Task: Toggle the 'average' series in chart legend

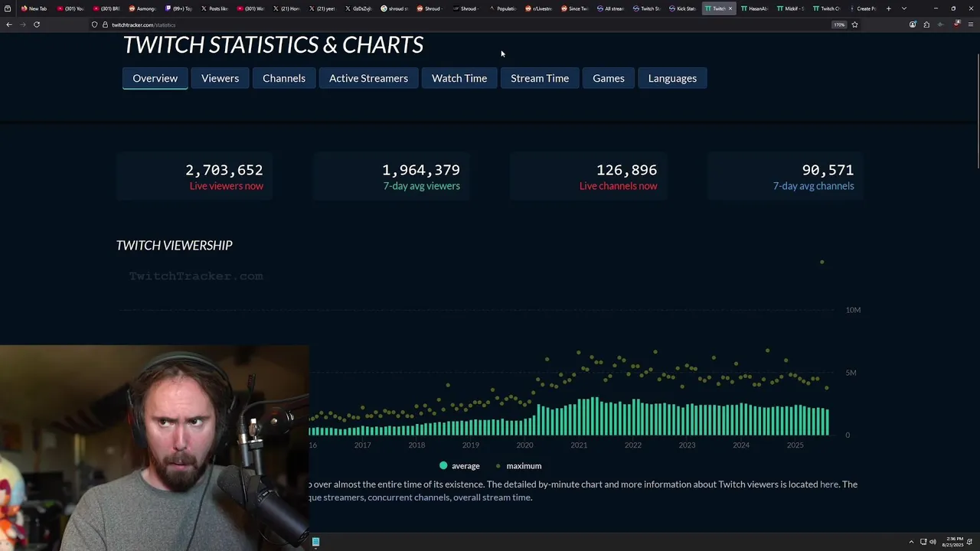Action: tap(459, 466)
